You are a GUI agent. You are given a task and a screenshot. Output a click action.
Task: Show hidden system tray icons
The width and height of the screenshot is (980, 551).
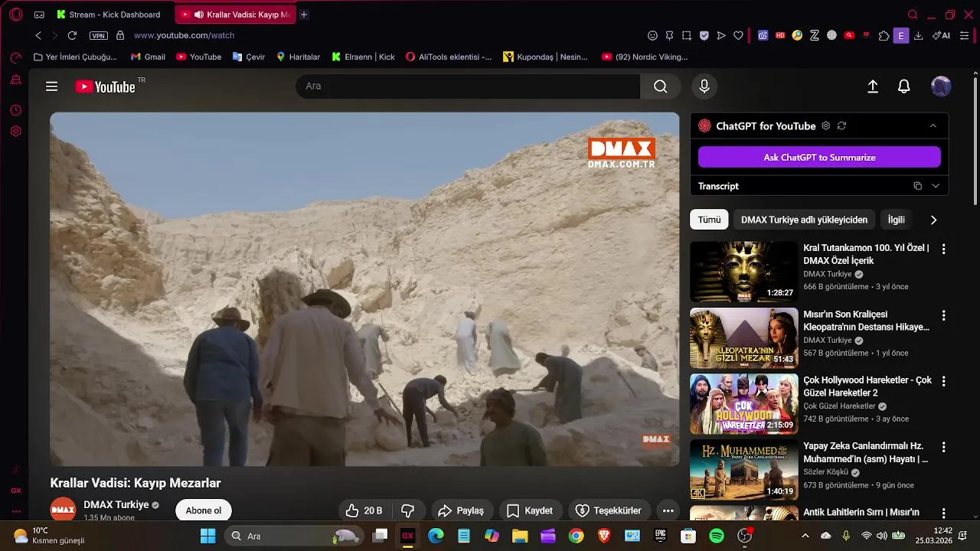[x=805, y=536]
